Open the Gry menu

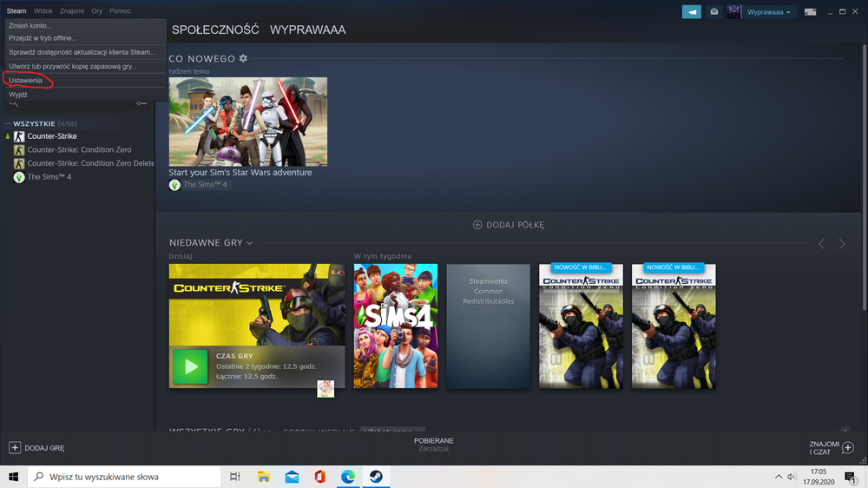tap(97, 10)
